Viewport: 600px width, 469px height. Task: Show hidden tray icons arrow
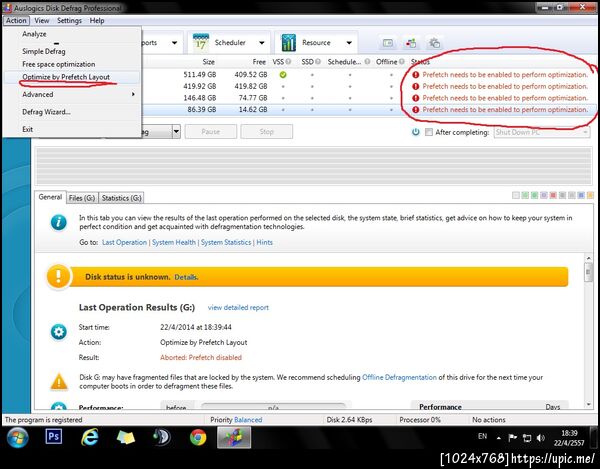point(499,438)
